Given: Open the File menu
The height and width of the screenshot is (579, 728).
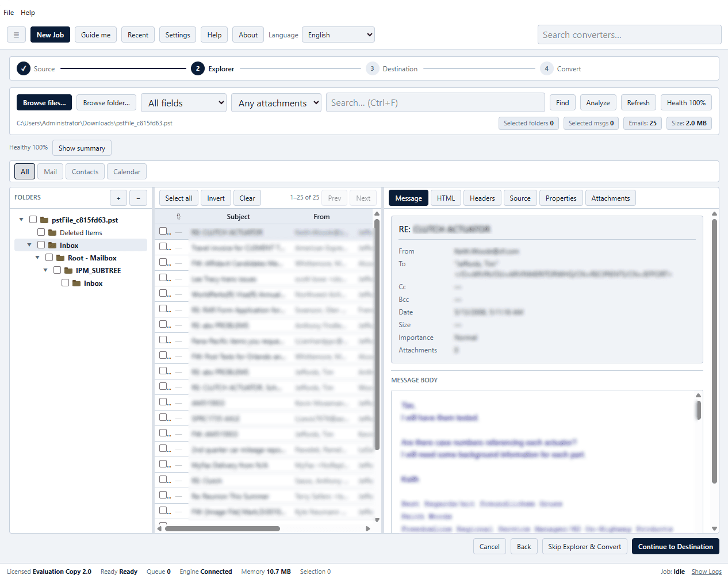Looking at the screenshot, I should pyautogui.click(x=9, y=12).
